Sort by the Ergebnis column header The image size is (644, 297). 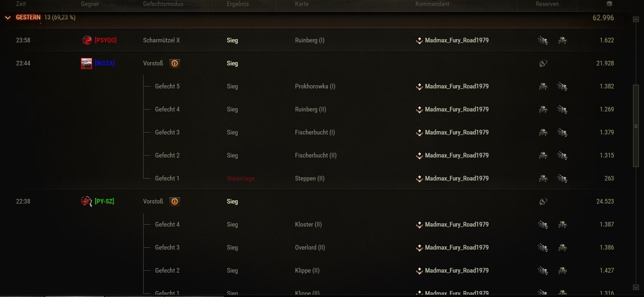click(238, 4)
